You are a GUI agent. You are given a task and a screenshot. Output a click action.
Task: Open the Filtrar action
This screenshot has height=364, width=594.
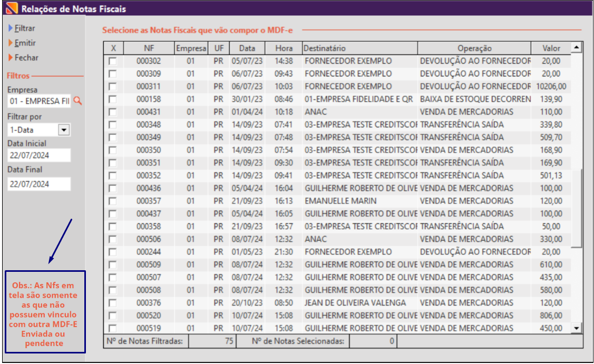click(25, 28)
